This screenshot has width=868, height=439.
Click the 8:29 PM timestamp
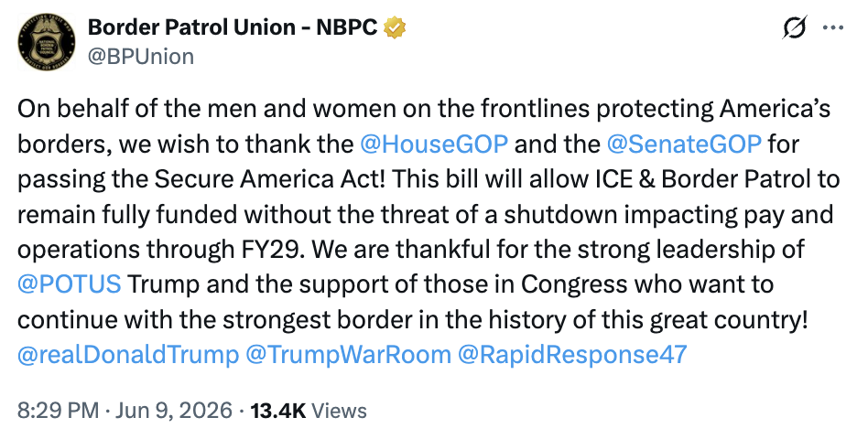58,411
